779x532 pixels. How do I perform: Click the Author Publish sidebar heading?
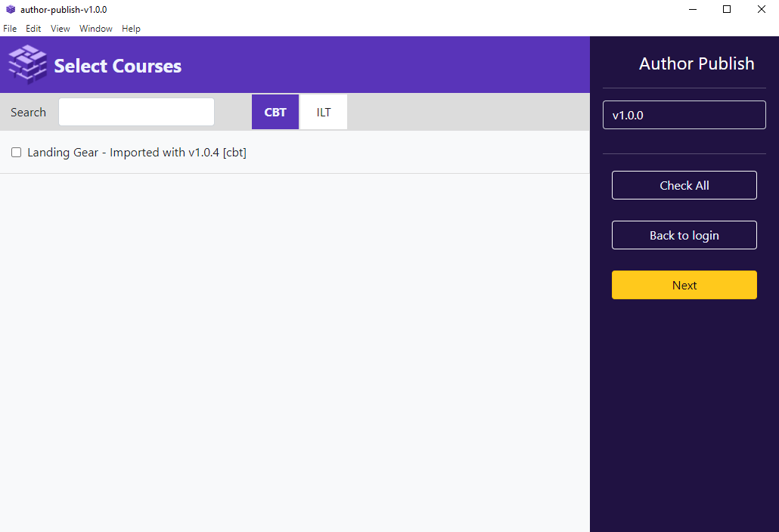[696, 63]
